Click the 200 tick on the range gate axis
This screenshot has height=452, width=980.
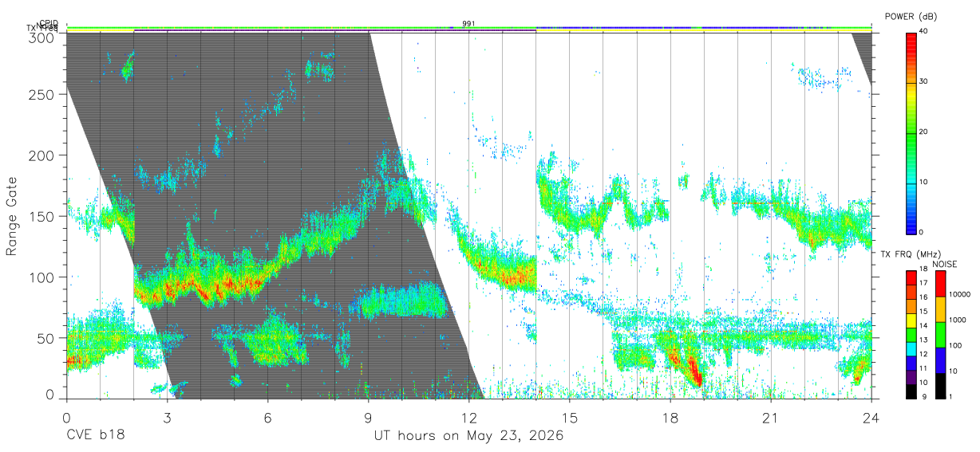pos(41,155)
